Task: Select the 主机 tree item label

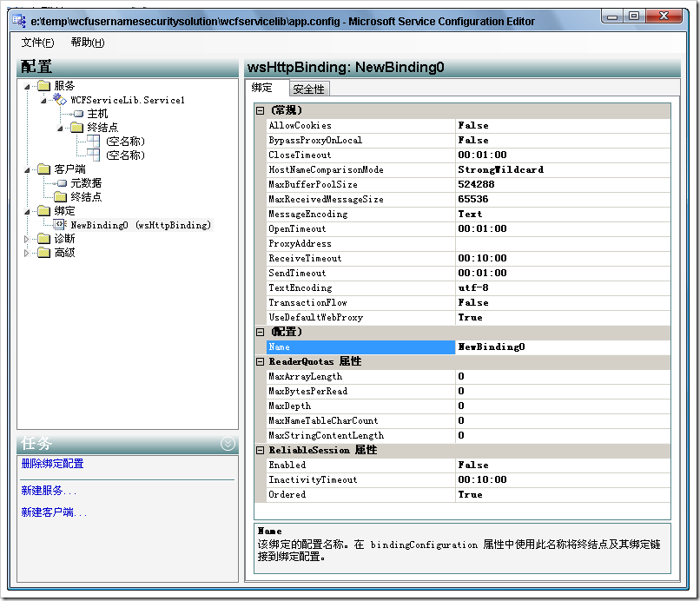Action: click(x=97, y=114)
